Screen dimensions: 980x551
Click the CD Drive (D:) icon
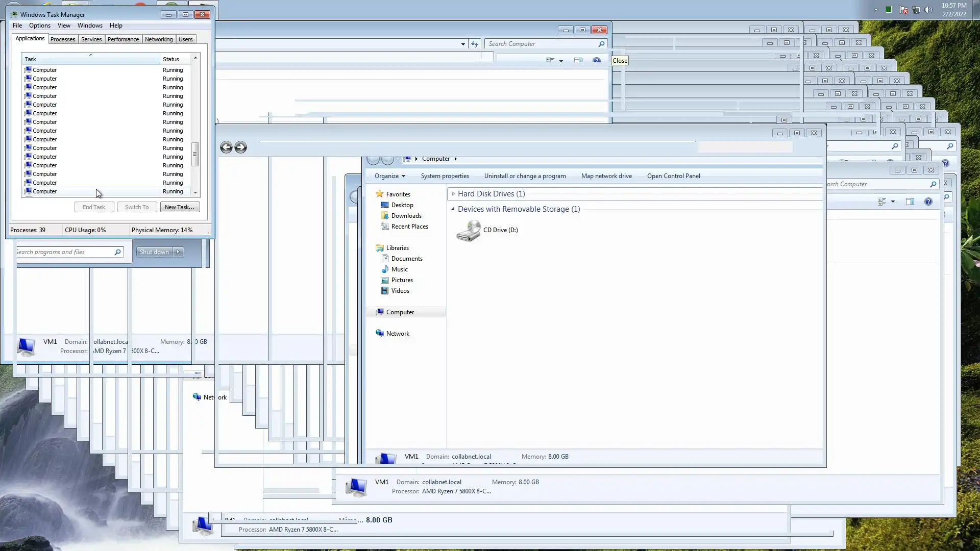(468, 231)
